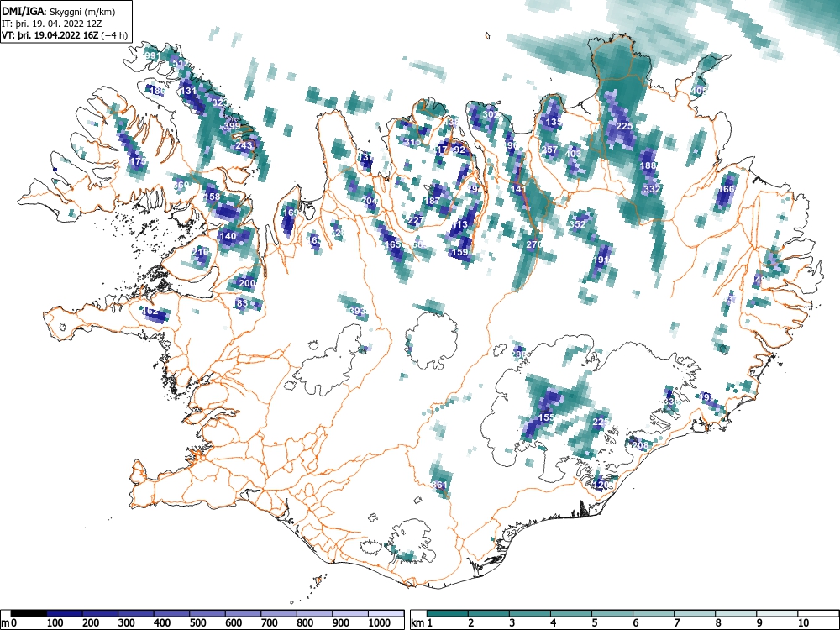Click the black 0–100 m legend swatch

29,613
